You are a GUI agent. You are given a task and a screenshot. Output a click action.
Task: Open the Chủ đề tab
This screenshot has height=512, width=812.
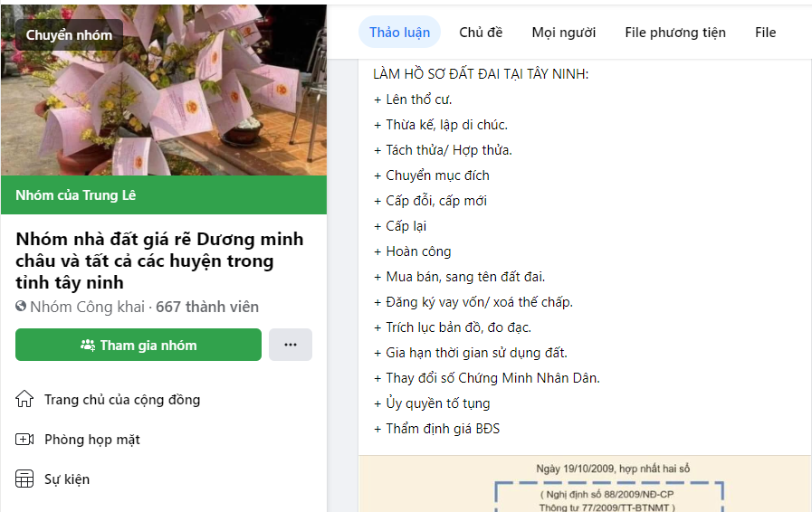tap(481, 33)
